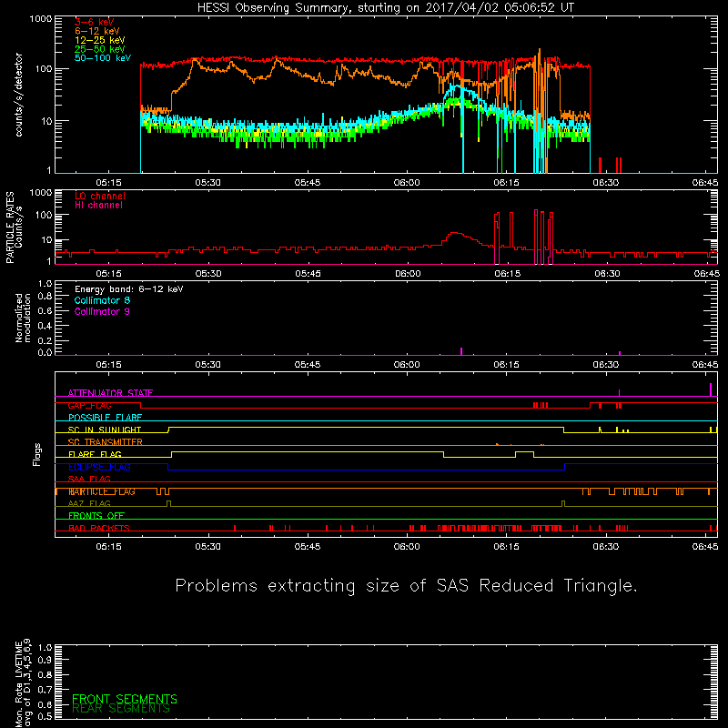Click the BAD_PACKETS flag label
The image size is (728, 728).
(99, 528)
